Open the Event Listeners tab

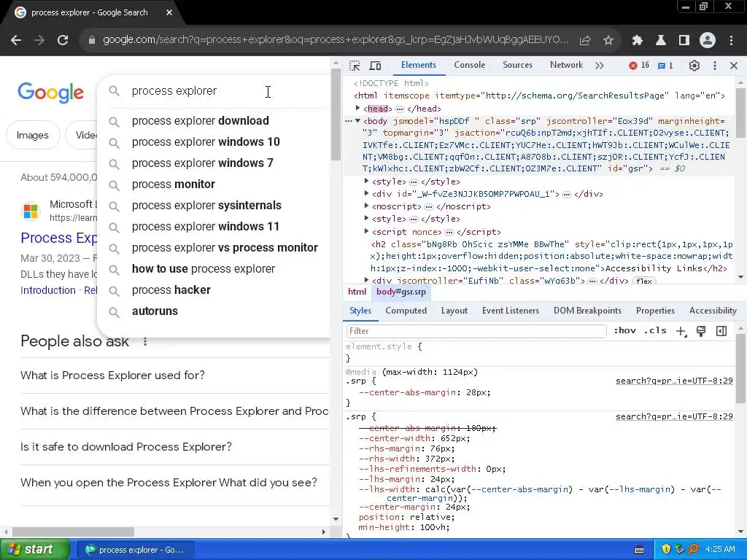(510, 311)
